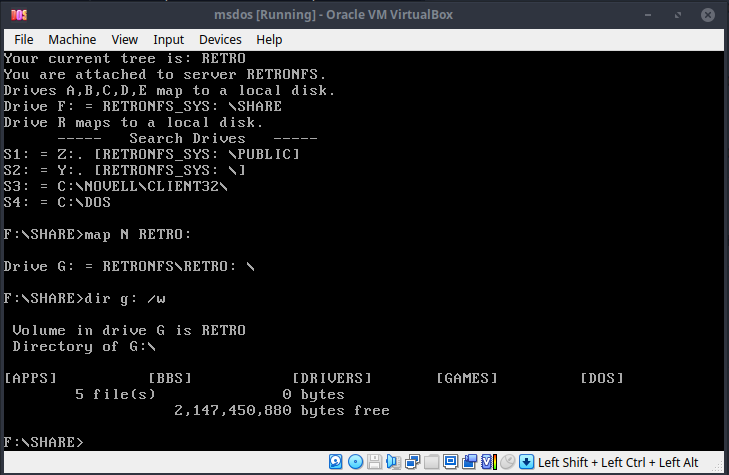729x475 pixels.
Task: Click the 'dir g: /w' command line
Action: [x=85, y=298]
